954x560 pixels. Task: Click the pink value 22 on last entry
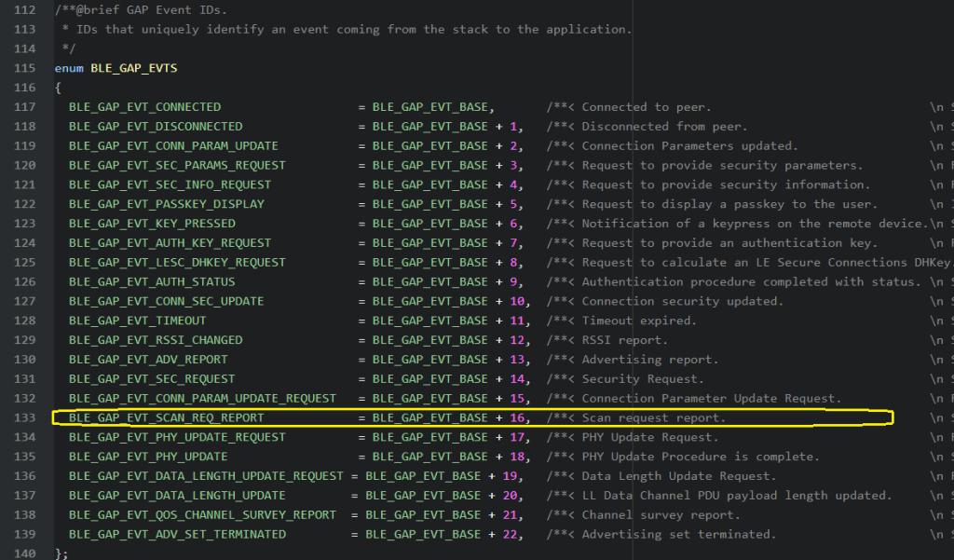point(511,535)
